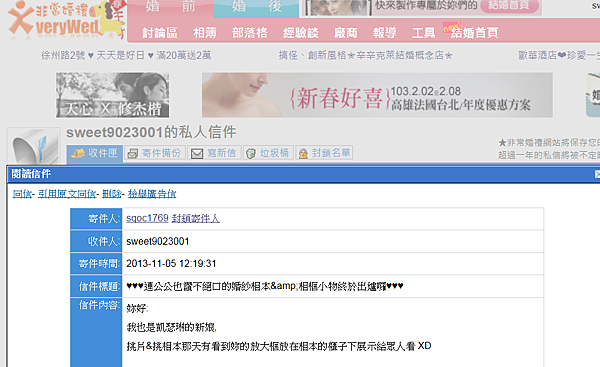Close the 閱讀信件 dialog
600x367 pixels.
[x=597, y=174]
